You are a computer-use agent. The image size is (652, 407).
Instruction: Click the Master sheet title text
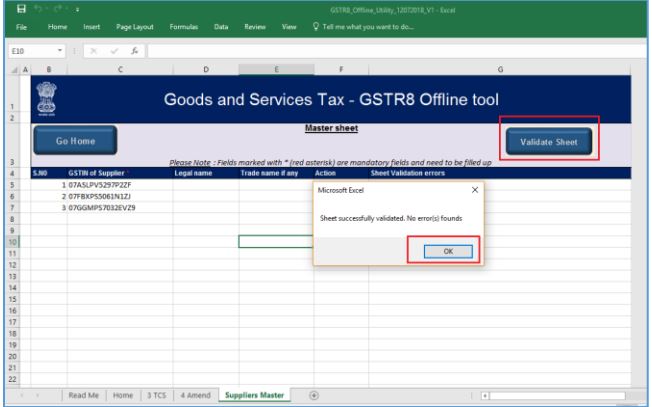331,128
